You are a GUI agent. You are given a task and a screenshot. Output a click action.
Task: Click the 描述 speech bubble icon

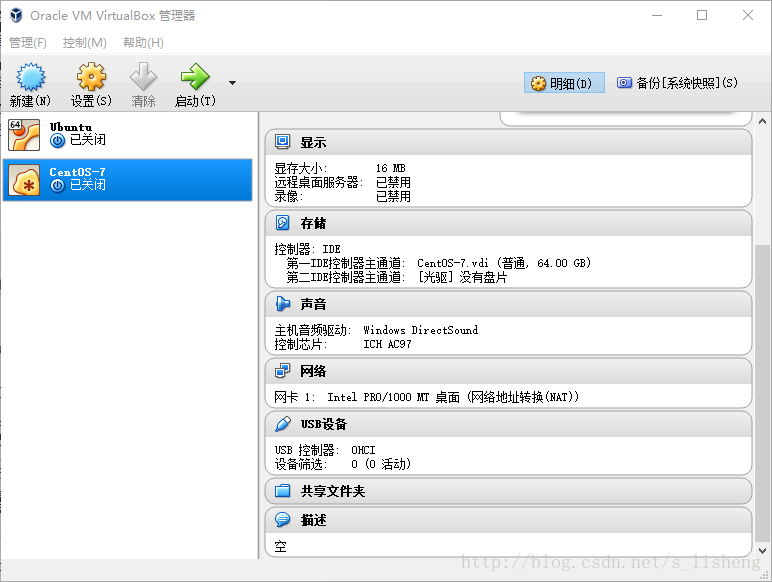(x=283, y=519)
